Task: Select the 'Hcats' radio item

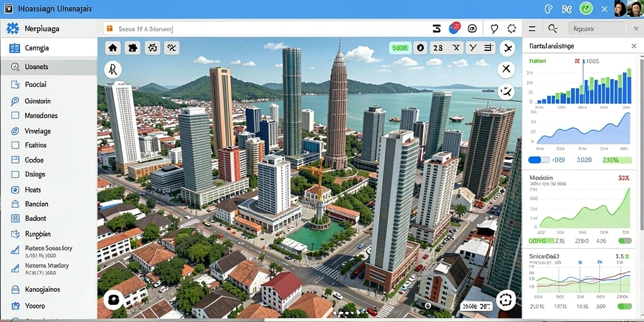Action: coord(15,190)
